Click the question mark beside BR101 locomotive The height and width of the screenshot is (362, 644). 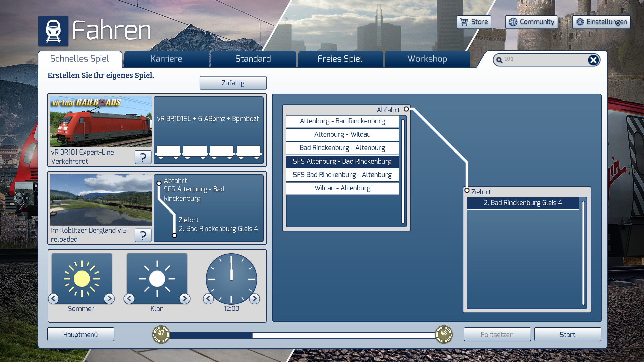(143, 157)
